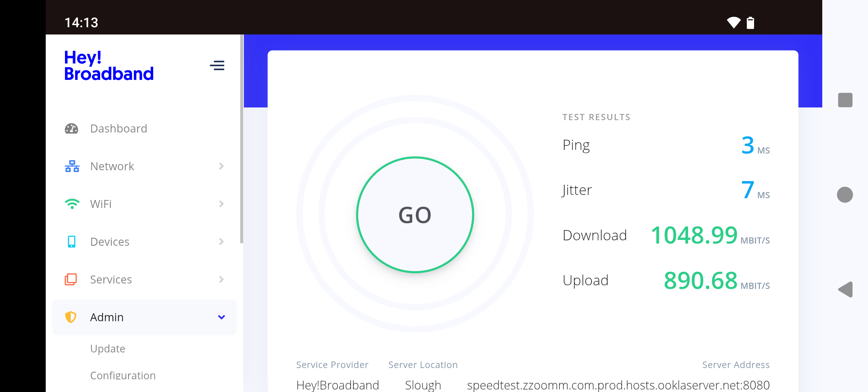Expand the WiFi submenu arrow
Screen dimensions: 868x392
[x=221, y=204]
